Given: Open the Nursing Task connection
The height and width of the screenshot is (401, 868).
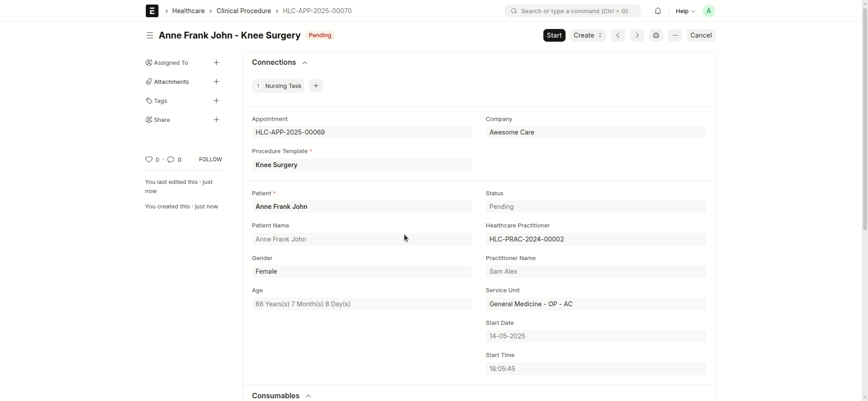Looking at the screenshot, I should point(278,86).
